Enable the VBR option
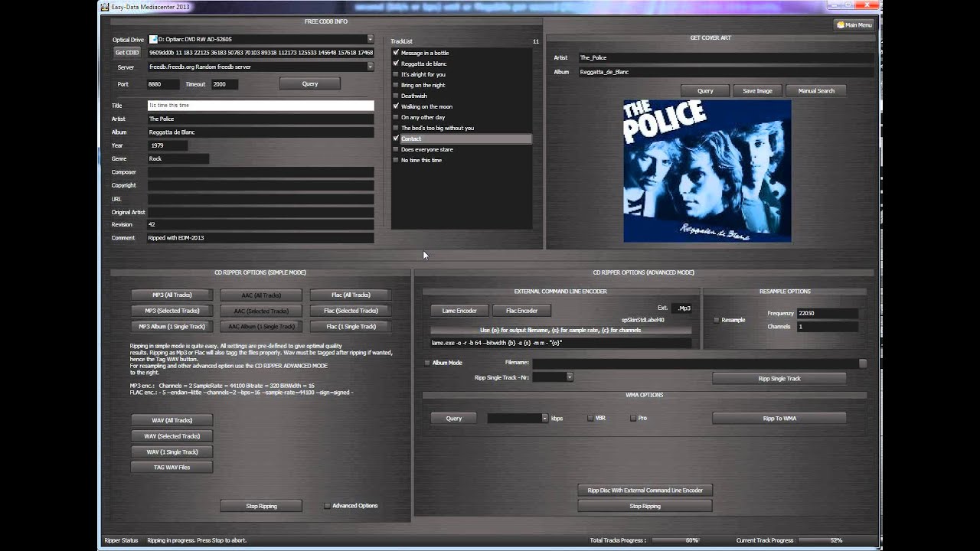This screenshot has height=551, width=980. (x=590, y=419)
